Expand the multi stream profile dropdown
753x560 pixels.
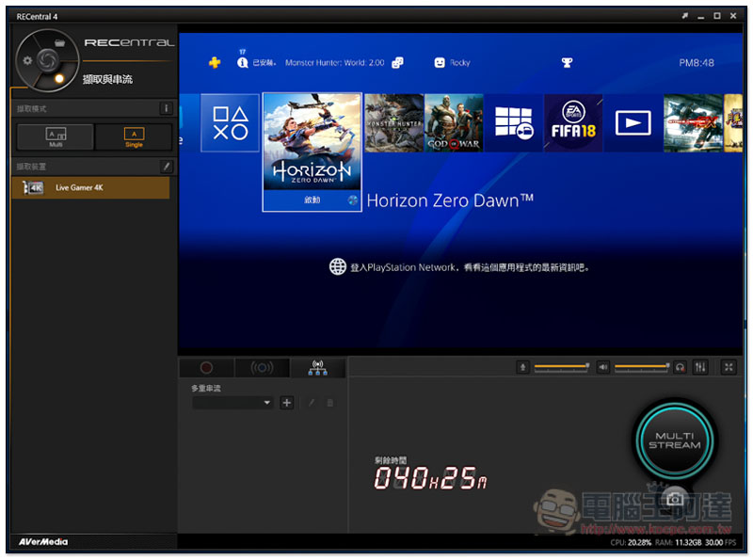232,403
